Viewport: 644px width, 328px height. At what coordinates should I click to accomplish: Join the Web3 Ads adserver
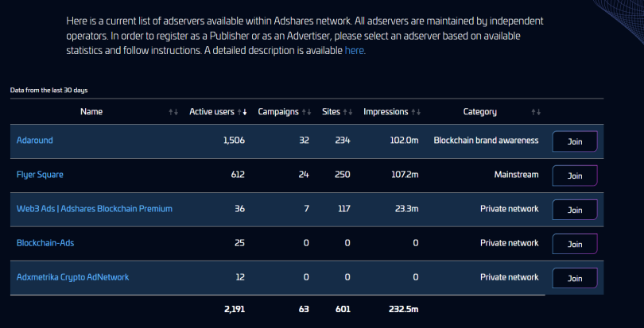[x=575, y=210]
